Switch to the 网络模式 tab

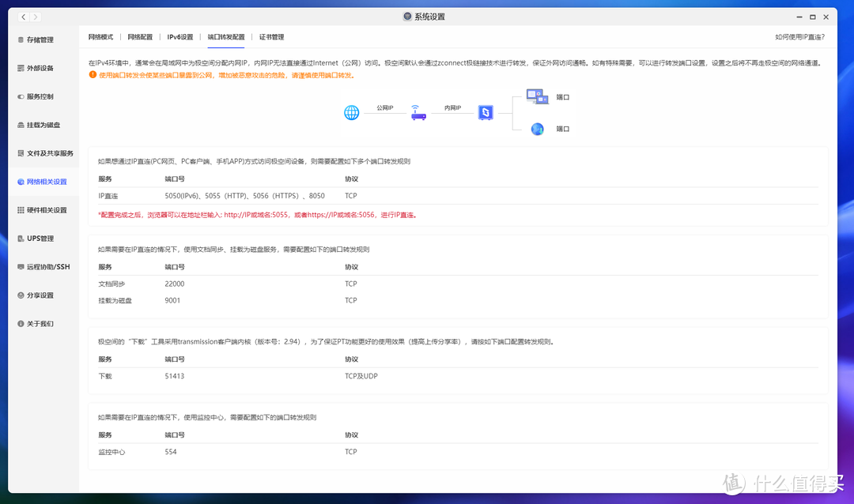(101, 36)
